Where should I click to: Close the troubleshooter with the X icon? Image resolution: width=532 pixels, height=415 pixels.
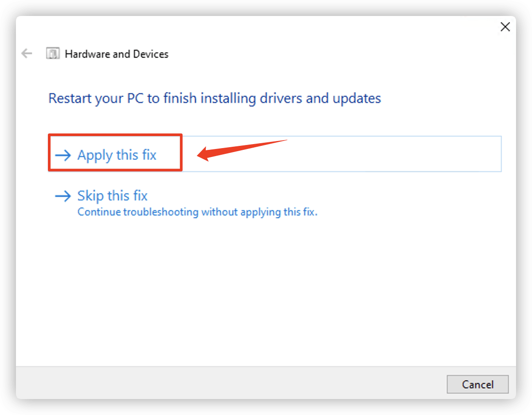(505, 27)
